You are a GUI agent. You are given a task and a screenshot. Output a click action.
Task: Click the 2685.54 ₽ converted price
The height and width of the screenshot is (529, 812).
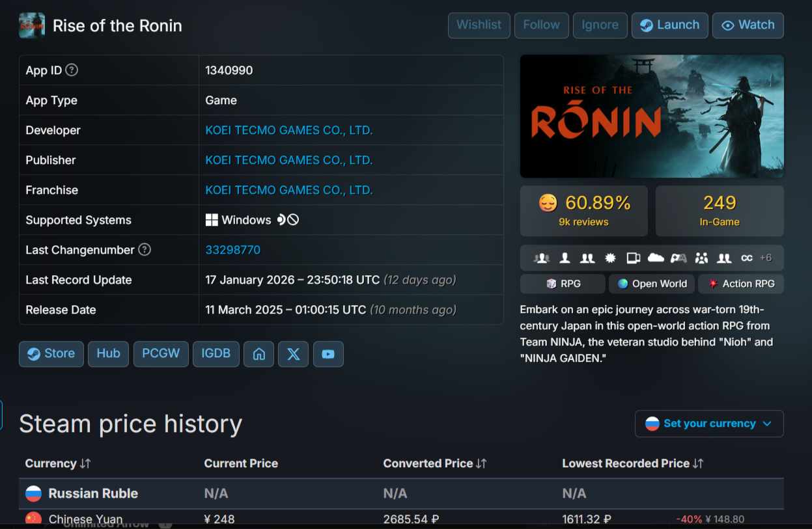tap(411, 519)
